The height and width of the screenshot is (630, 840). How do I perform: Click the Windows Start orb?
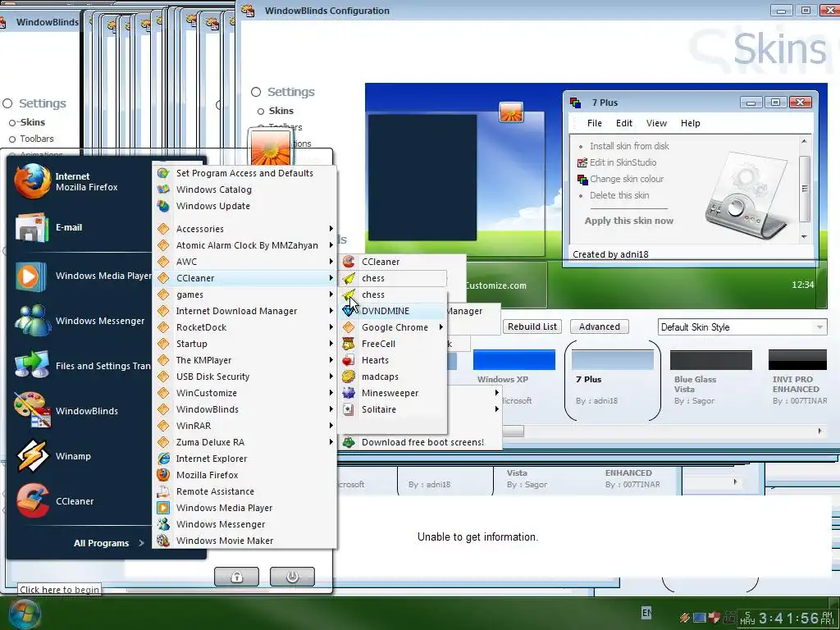point(24,614)
